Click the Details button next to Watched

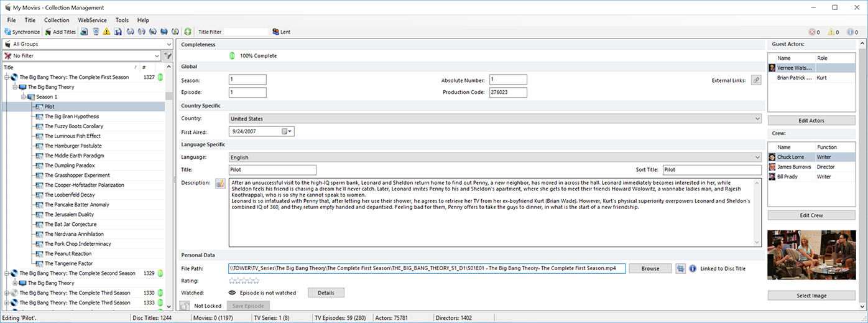click(326, 293)
